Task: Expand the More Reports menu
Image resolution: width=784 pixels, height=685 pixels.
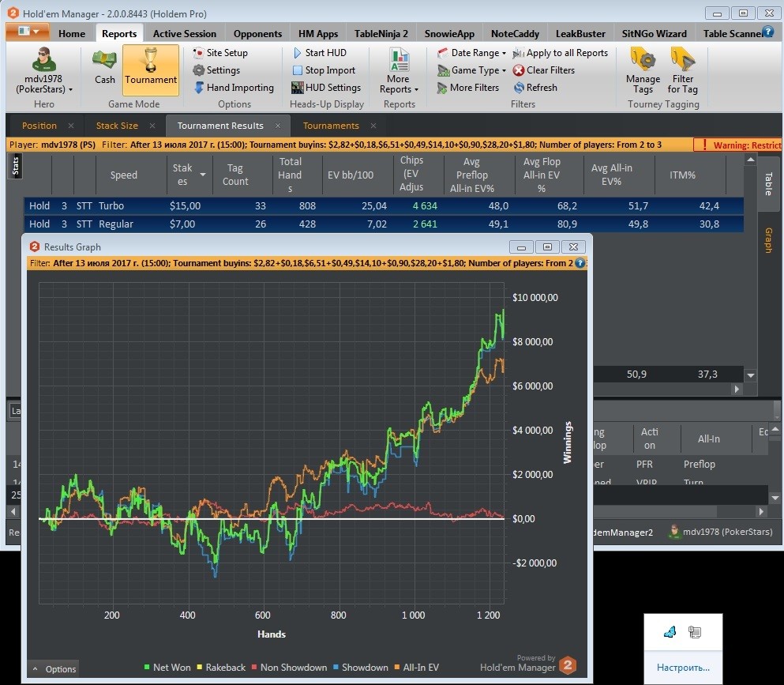Action: tap(399, 70)
